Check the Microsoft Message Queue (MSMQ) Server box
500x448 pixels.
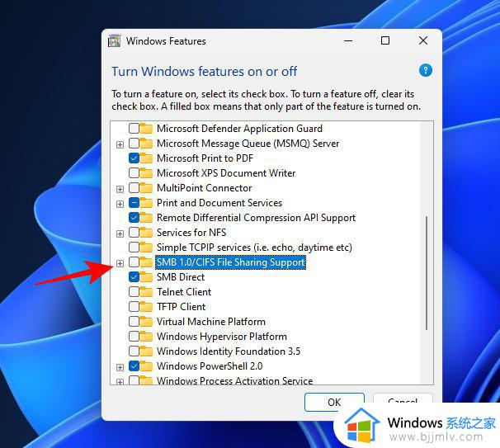(x=134, y=144)
